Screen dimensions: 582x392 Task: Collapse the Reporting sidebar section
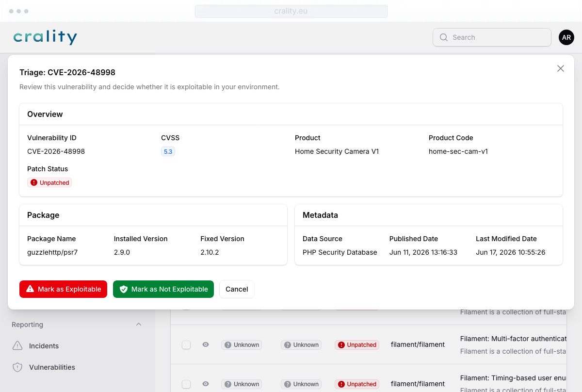tap(139, 325)
